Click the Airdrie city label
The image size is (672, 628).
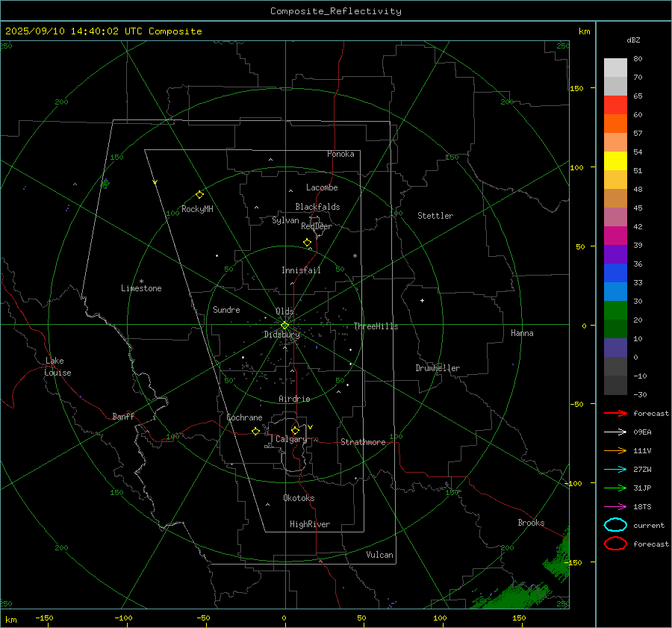point(294,399)
